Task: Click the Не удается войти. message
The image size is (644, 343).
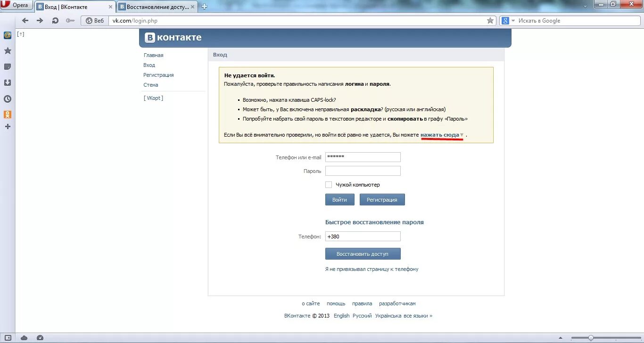Action: 249,75
